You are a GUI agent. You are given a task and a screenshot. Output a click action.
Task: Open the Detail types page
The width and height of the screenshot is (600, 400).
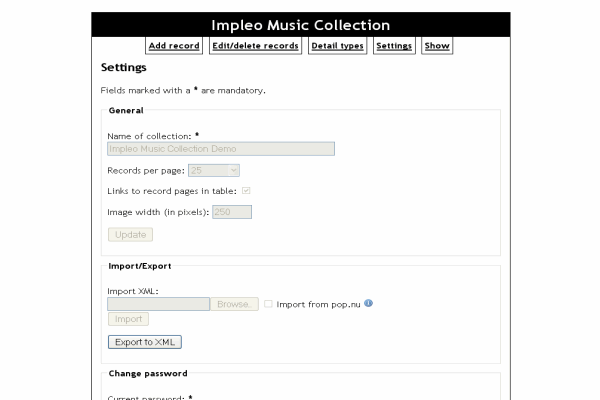click(x=337, y=46)
